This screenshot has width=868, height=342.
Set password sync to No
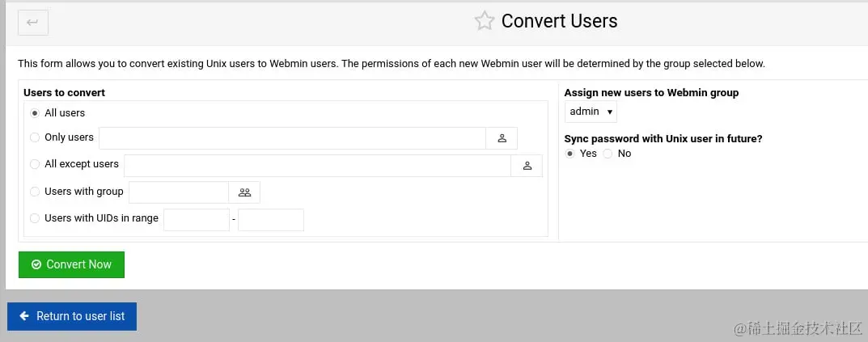point(608,154)
